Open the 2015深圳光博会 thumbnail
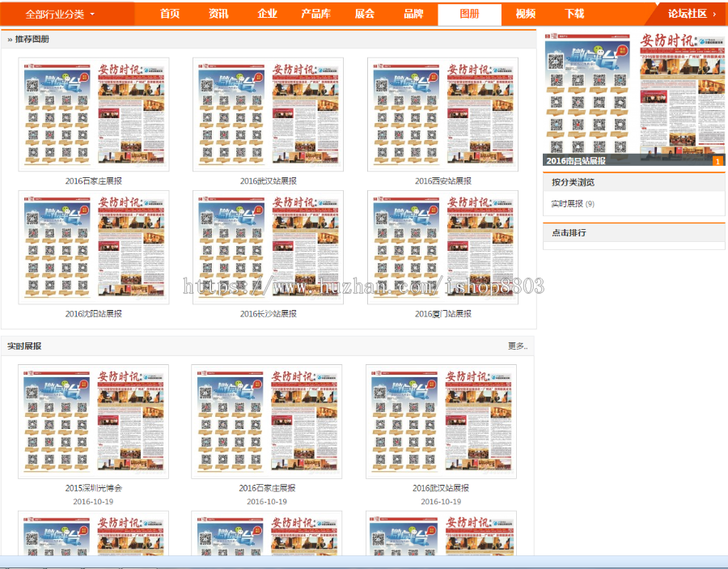The image size is (728, 569). [93, 422]
